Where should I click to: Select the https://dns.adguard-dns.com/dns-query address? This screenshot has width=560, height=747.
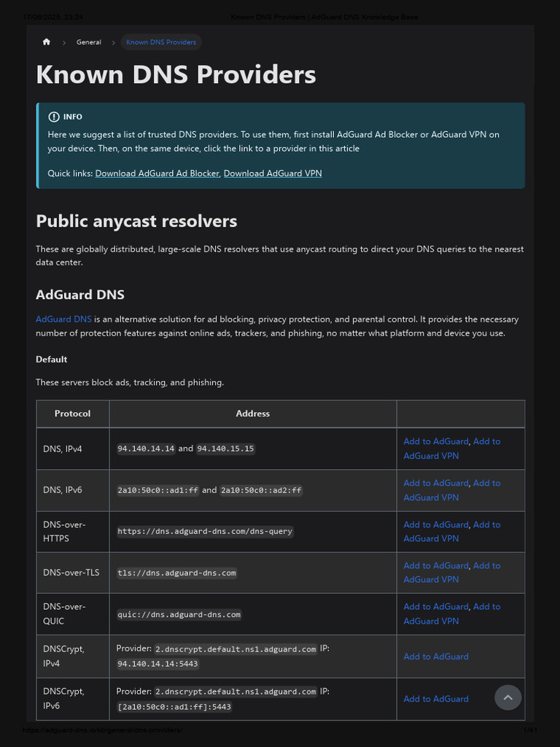point(205,531)
